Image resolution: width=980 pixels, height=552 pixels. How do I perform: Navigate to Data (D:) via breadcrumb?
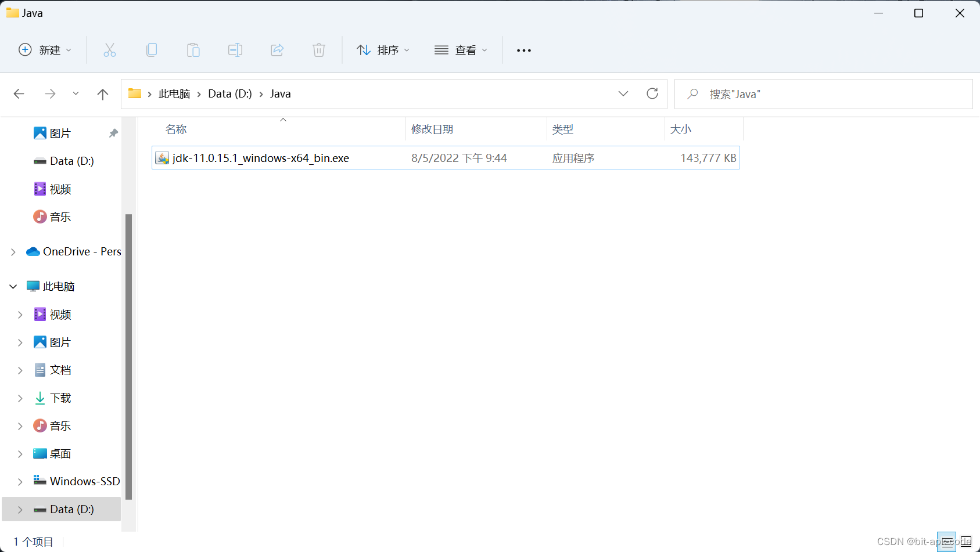(x=229, y=93)
